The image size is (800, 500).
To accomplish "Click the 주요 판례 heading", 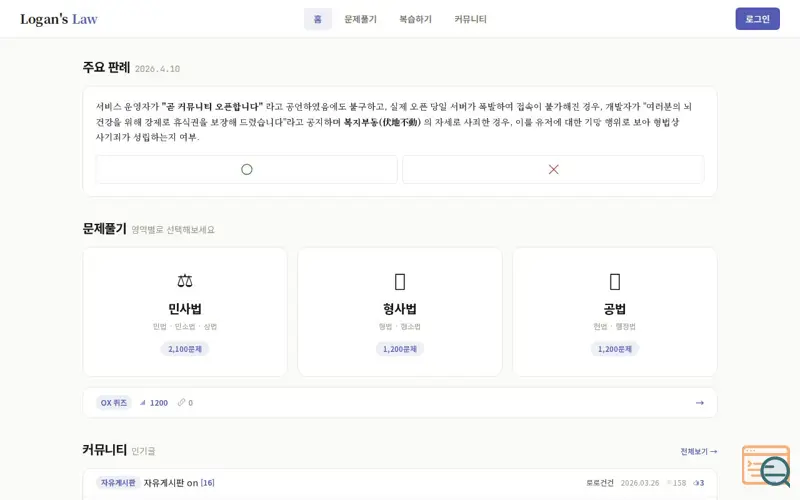I will 106,67.
